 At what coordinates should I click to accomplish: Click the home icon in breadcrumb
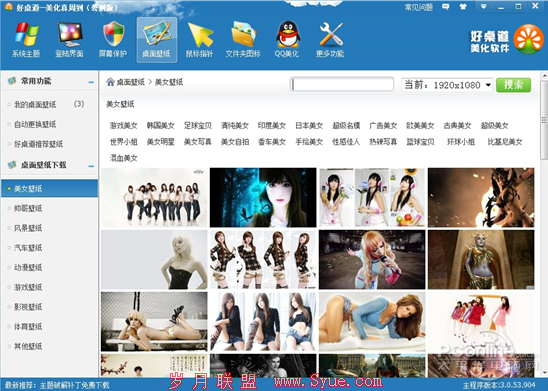[x=110, y=82]
